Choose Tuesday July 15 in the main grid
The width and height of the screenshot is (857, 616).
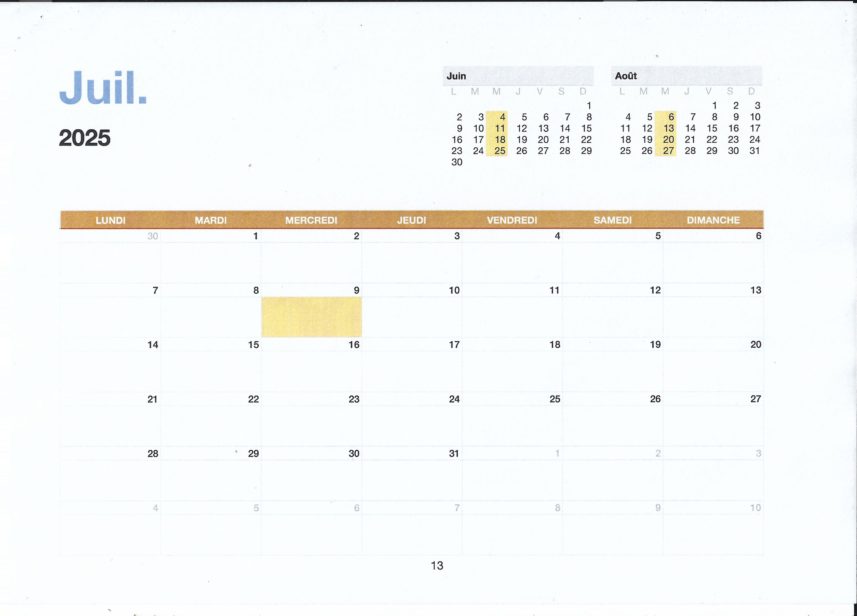tap(254, 345)
